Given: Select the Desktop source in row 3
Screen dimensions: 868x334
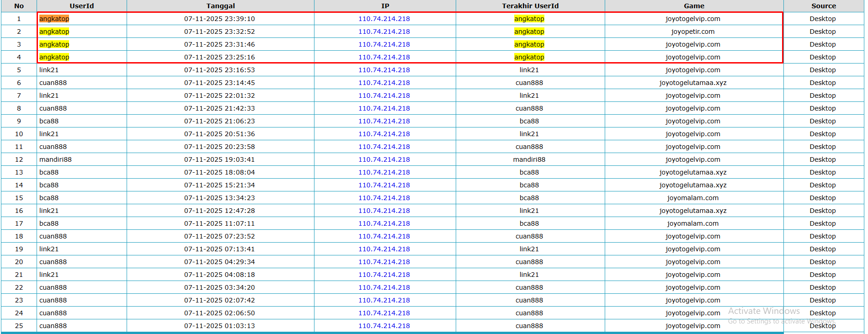Looking at the screenshot, I should tap(823, 44).
